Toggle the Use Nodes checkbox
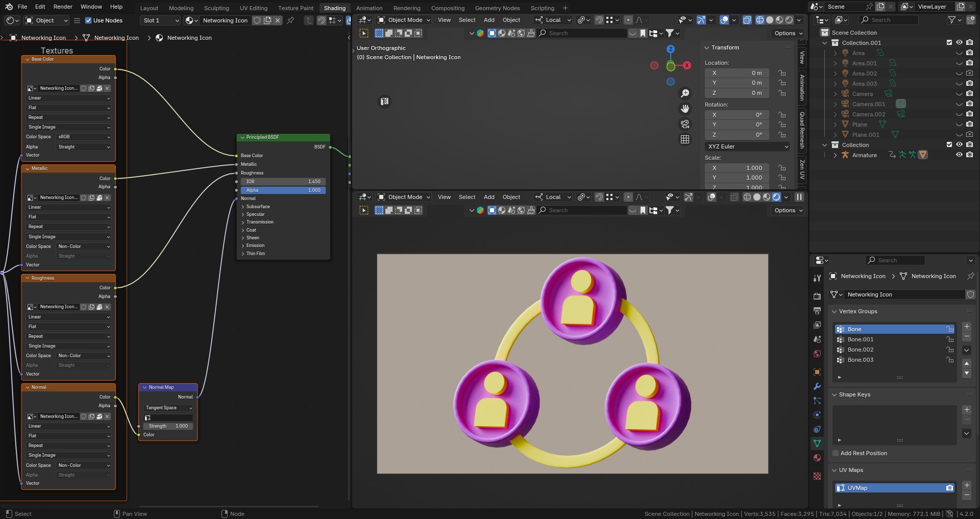 pos(88,20)
